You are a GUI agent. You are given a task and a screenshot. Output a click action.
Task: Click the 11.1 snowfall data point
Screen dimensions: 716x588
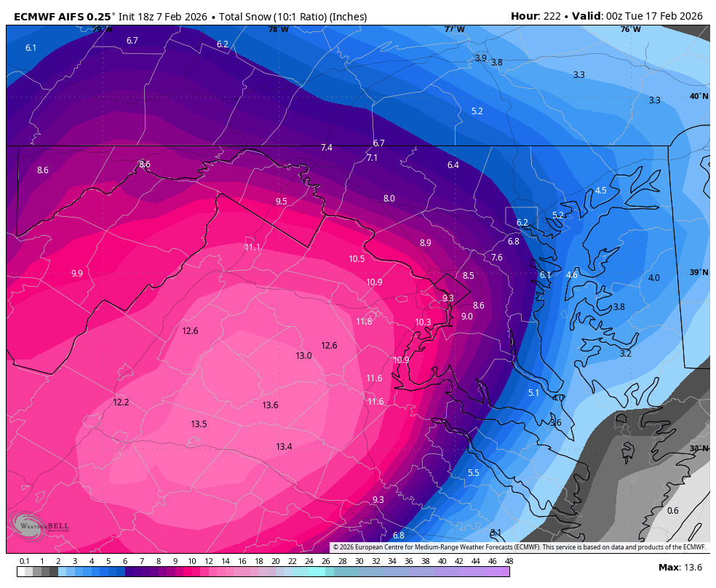[x=252, y=247]
